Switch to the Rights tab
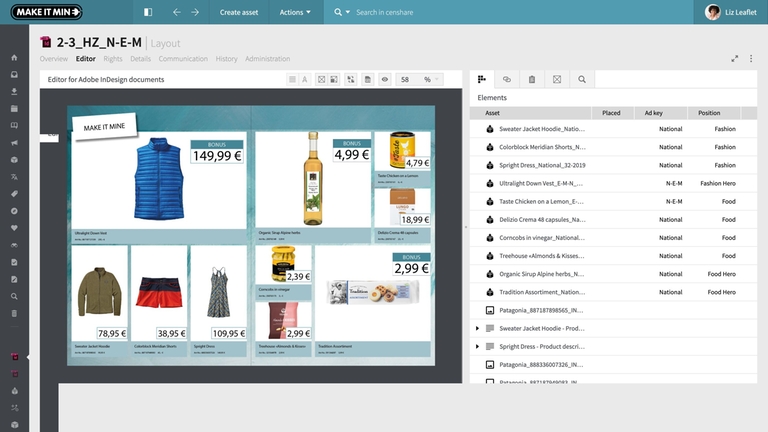The height and width of the screenshot is (432, 768). tap(113, 59)
